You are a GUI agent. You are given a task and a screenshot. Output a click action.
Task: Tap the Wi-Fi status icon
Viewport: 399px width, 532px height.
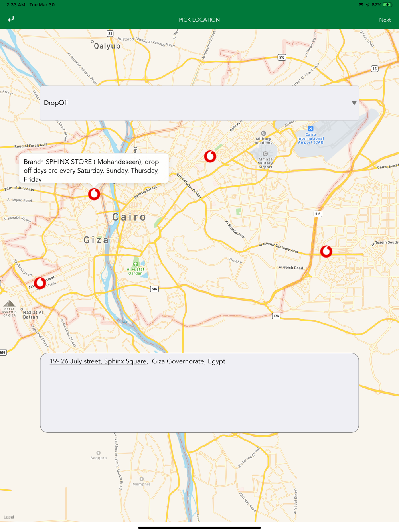(361, 5)
